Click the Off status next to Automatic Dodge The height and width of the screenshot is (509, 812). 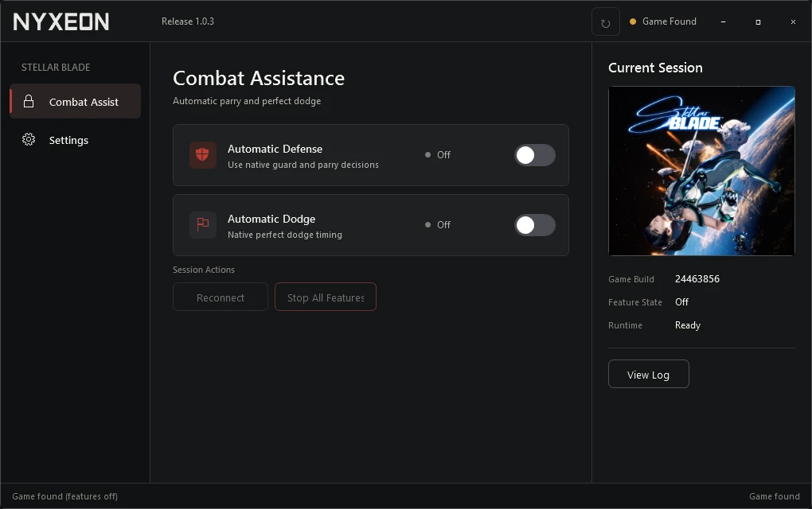[x=438, y=224]
